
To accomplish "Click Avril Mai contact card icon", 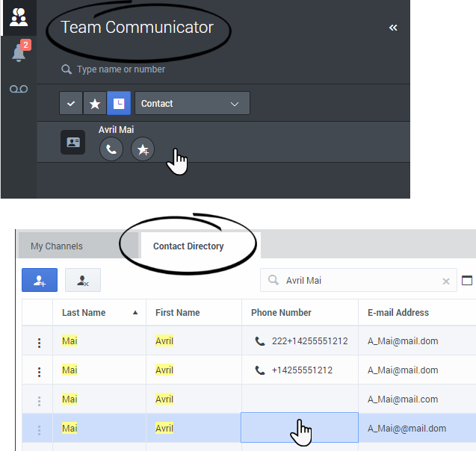I will click(73, 143).
